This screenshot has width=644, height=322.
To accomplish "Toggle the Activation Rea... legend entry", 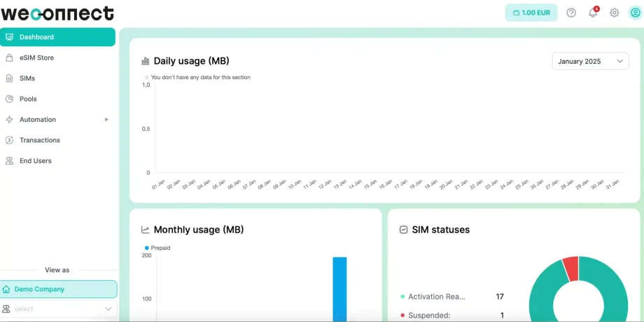I will click(x=433, y=297).
